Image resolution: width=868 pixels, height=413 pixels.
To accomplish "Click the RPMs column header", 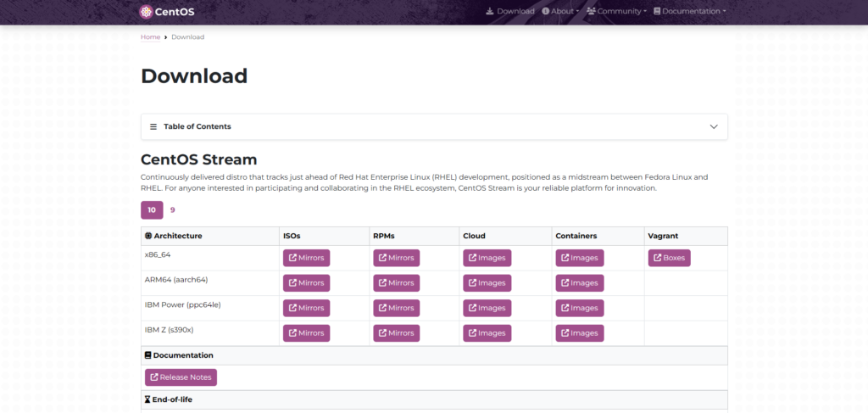I will tap(414, 236).
